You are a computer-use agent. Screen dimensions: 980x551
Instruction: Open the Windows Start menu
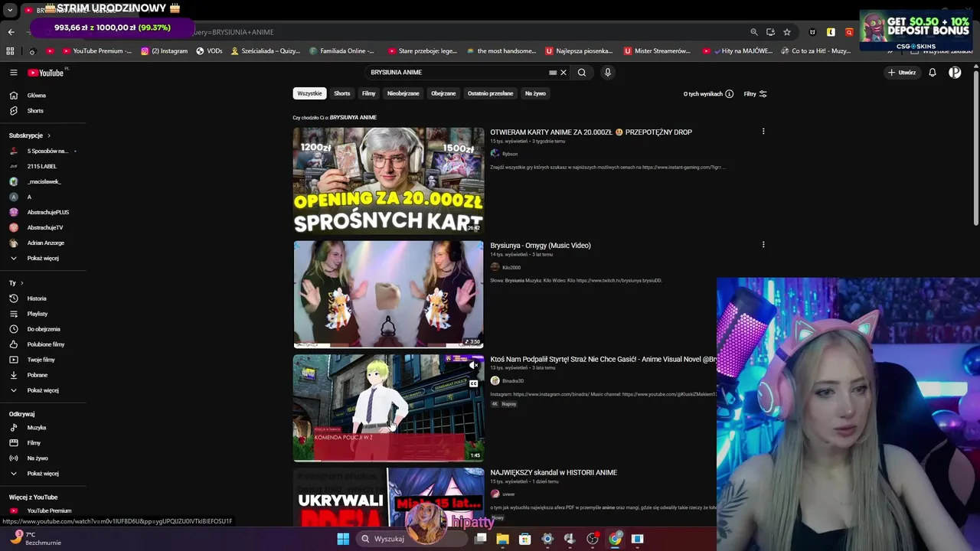tap(343, 539)
